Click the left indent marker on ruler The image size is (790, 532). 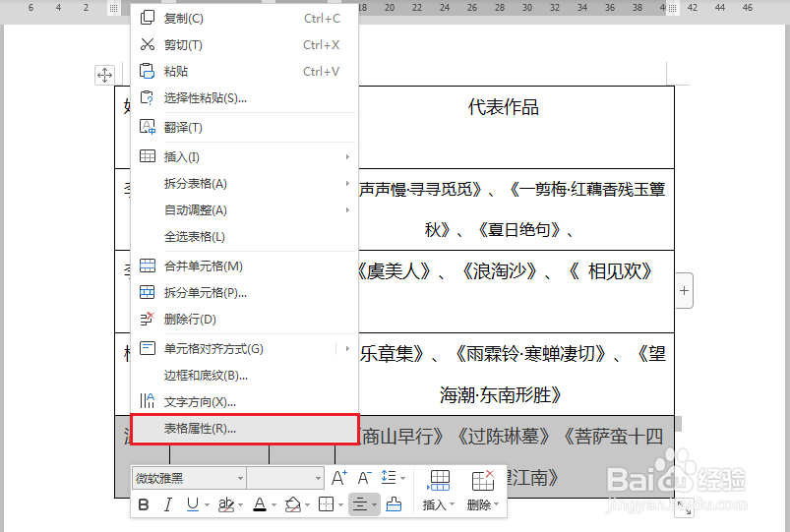pos(113,8)
